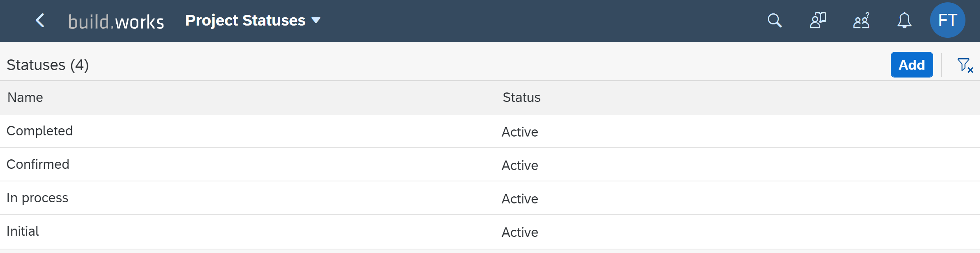This screenshot has width=980, height=253.
Task: Open the FT user avatar menu
Action: [947, 20]
